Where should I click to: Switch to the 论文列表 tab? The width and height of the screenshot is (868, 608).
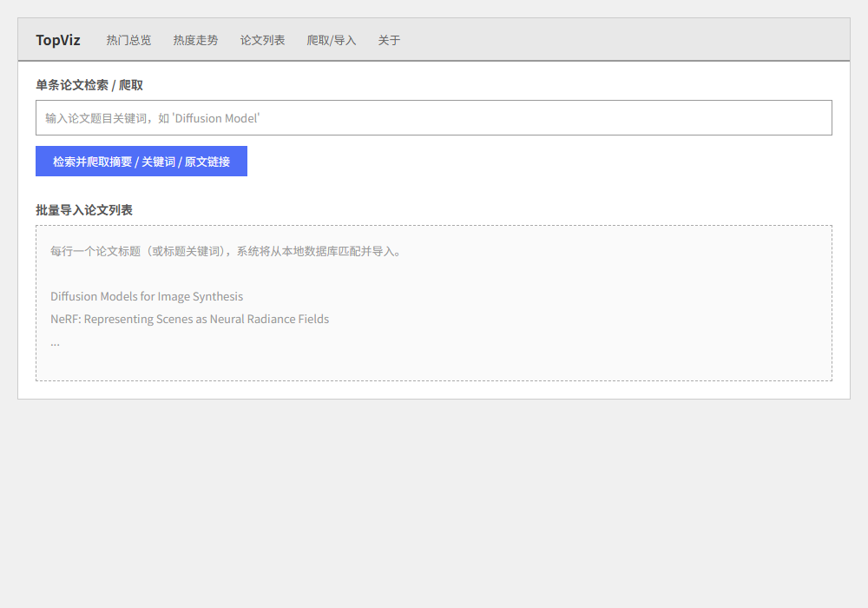click(x=262, y=40)
